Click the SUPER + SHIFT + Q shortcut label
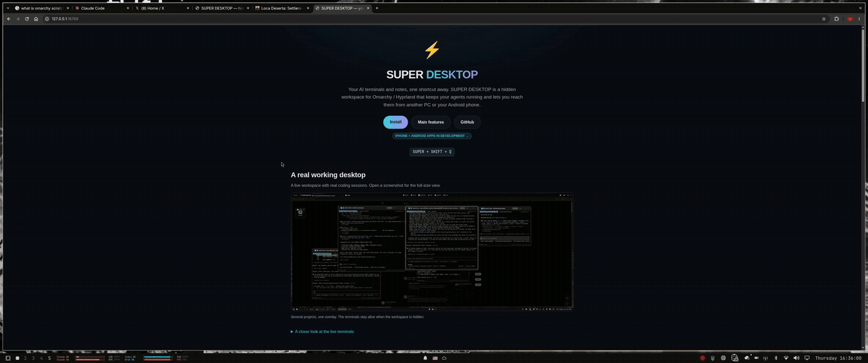 point(432,152)
